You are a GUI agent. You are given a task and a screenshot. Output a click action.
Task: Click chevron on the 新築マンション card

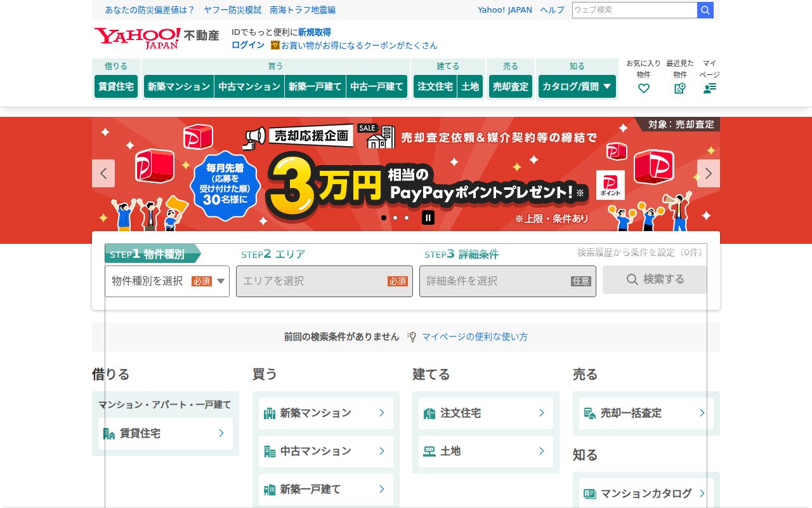(382, 413)
